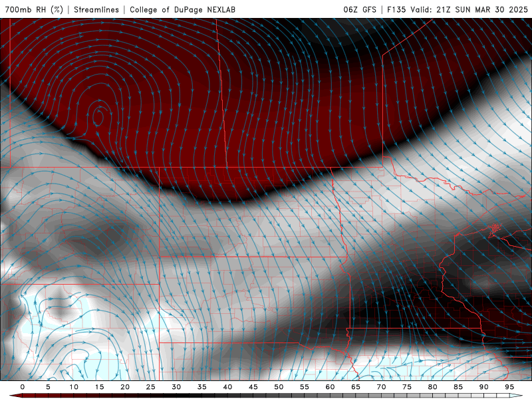This screenshot has width=532, height=399.
Task: Select the "10" label on the color scale
Action: coord(74,387)
